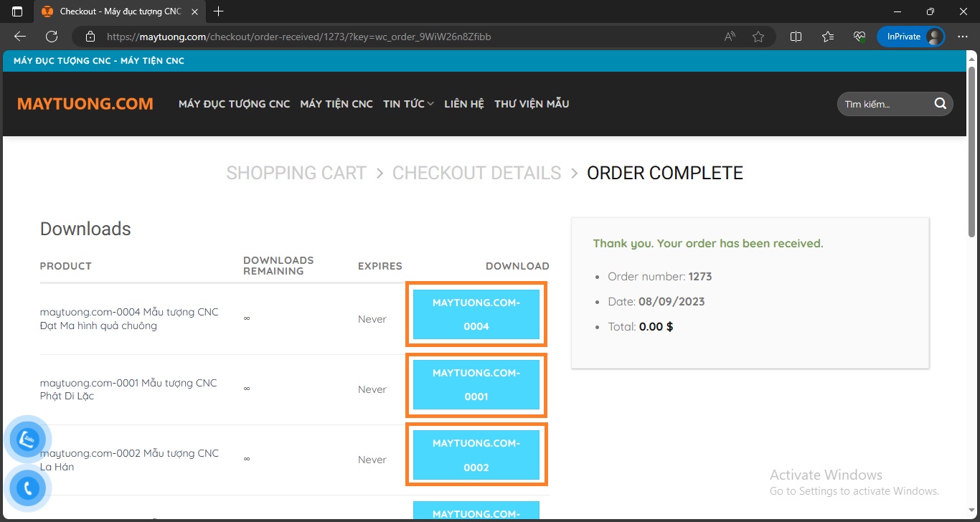Image resolution: width=980 pixels, height=522 pixels.
Task: Open the Read aloud icon
Action: point(730,37)
